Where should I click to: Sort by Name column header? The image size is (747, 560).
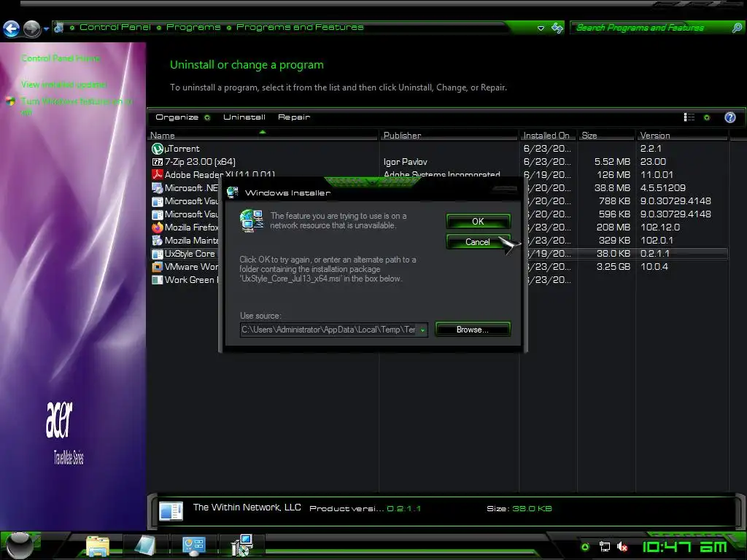pos(263,135)
